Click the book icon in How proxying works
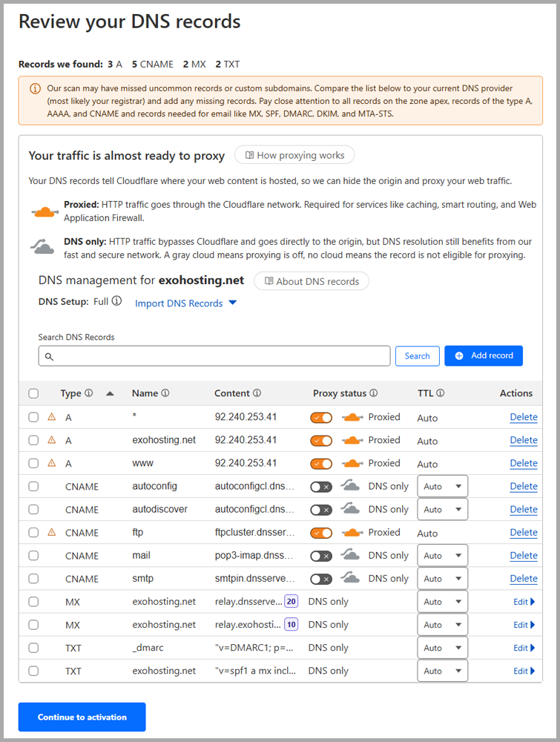Screen dimensions: 560x742 pos(249,155)
